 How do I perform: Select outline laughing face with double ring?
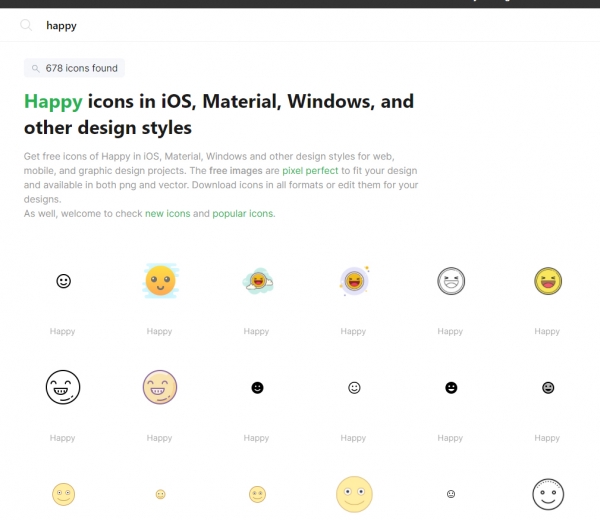451,281
